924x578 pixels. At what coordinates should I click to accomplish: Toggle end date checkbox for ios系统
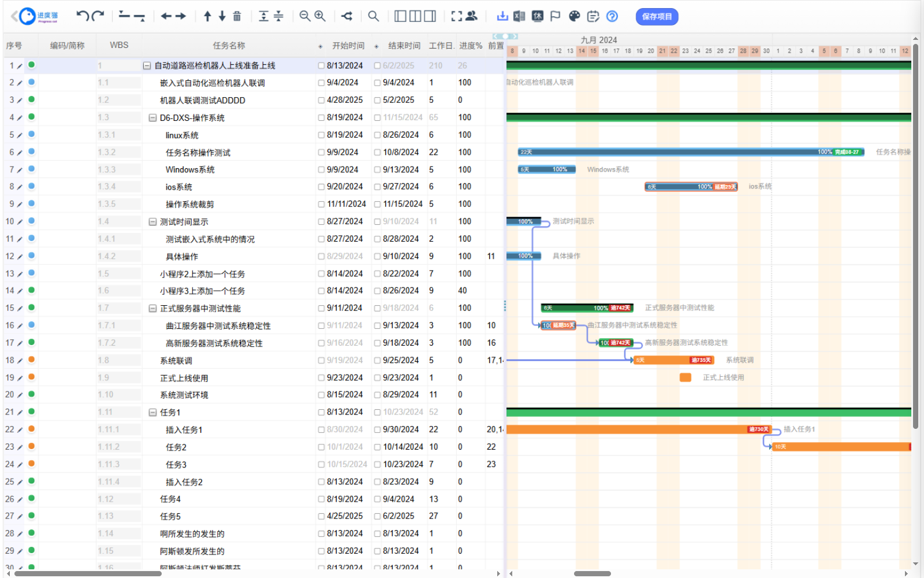click(378, 187)
